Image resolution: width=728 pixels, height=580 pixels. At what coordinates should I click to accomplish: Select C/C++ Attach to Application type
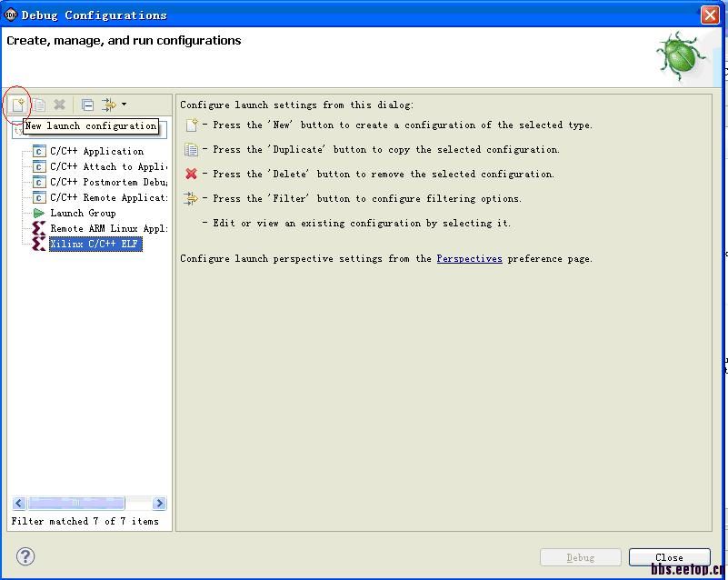[109, 166]
